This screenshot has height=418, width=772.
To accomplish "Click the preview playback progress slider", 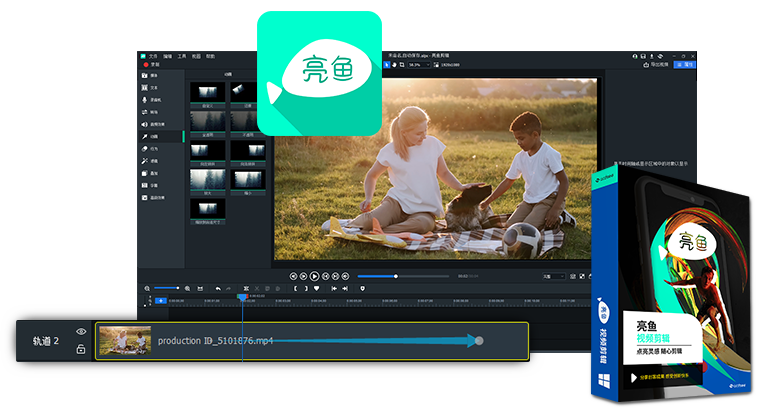I will click(403, 276).
